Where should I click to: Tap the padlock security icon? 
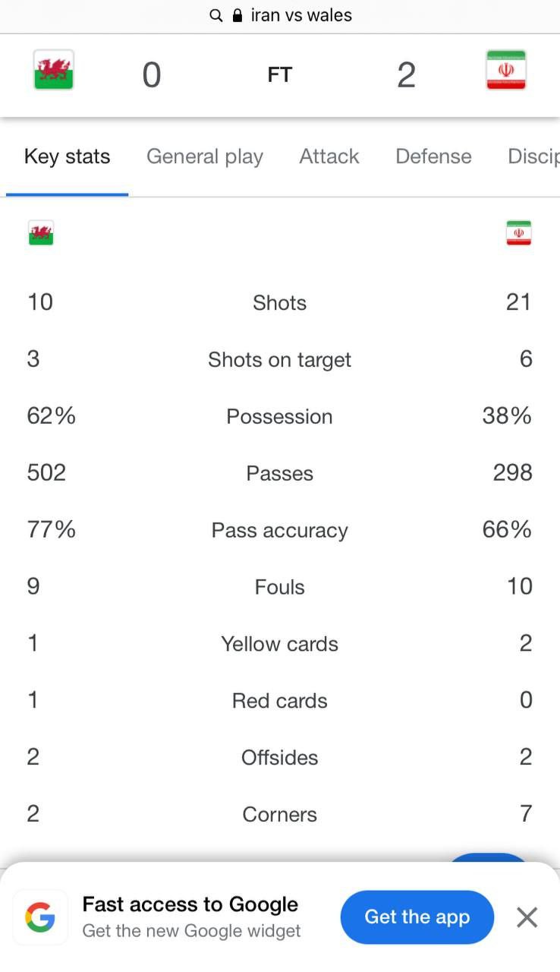(238, 15)
